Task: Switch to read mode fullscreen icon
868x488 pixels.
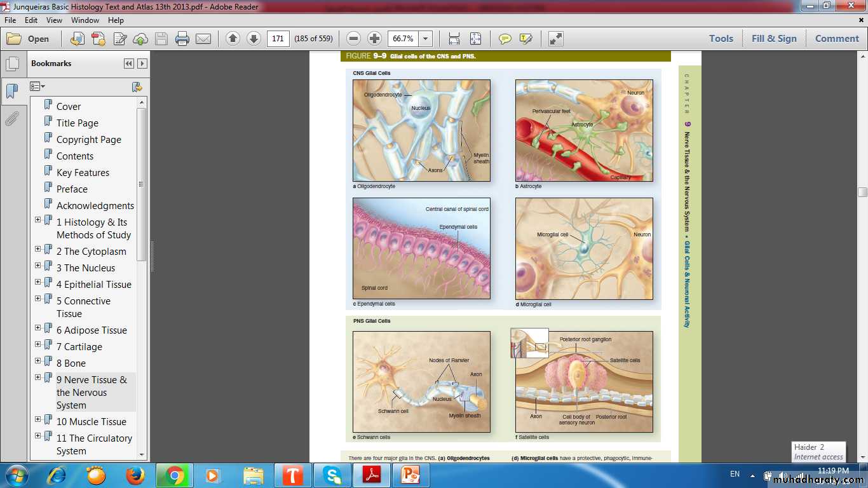Action: click(556, 39)
